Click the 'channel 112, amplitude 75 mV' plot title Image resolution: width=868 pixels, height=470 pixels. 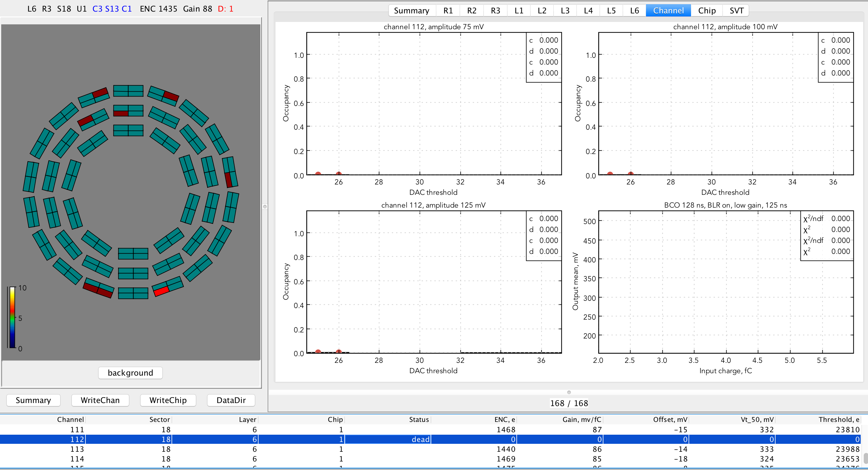pos(434,27)
